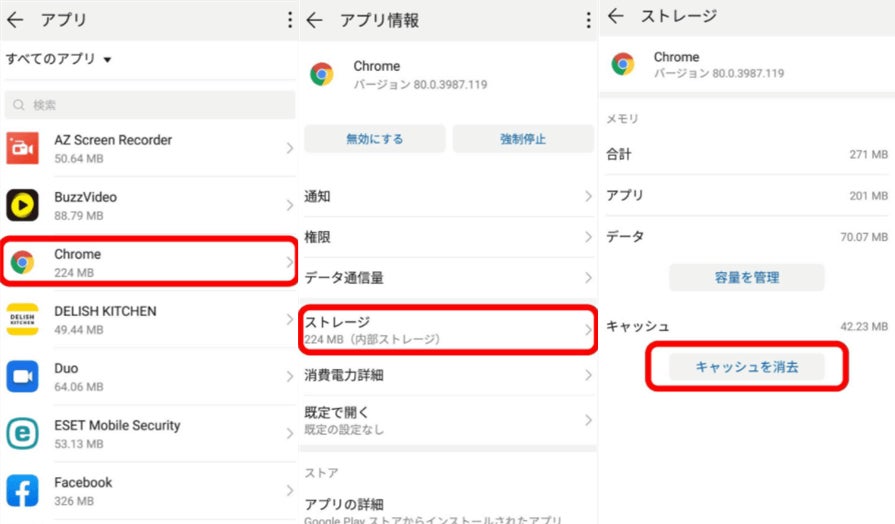This screenshot has width=895, height=524.
Task: Tap back arrow in ストレージ screen
Action: pyautogui.click(x=615, y=16)
